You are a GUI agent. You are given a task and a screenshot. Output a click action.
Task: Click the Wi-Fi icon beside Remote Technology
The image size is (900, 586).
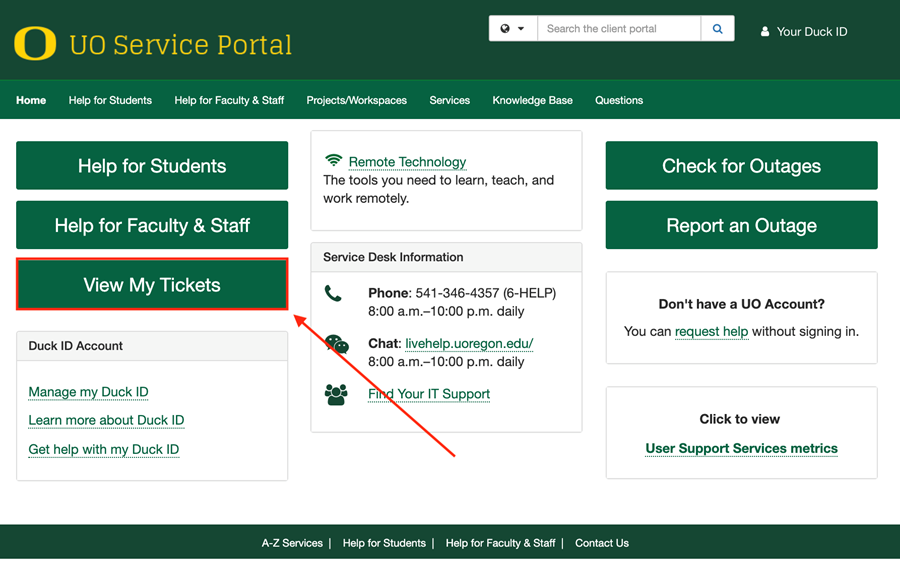333,160
